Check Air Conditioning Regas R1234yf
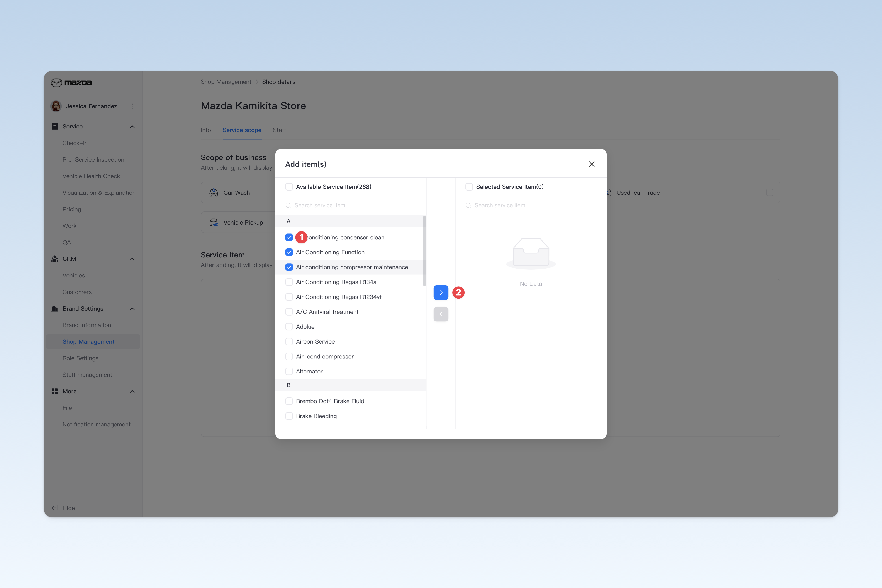882x588 pixels. click(289, 297)
